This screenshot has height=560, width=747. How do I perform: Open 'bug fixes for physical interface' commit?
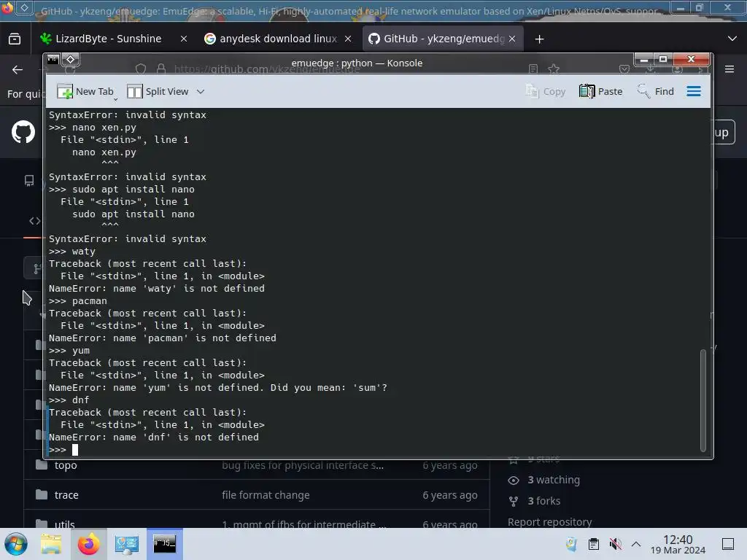pyautogui.click(x=303, y=465)
